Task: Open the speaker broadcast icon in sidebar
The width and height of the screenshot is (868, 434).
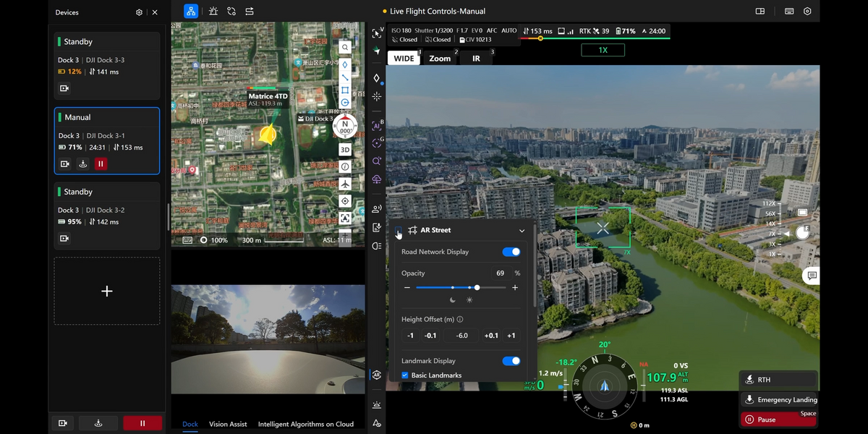Action: point(376,209)
